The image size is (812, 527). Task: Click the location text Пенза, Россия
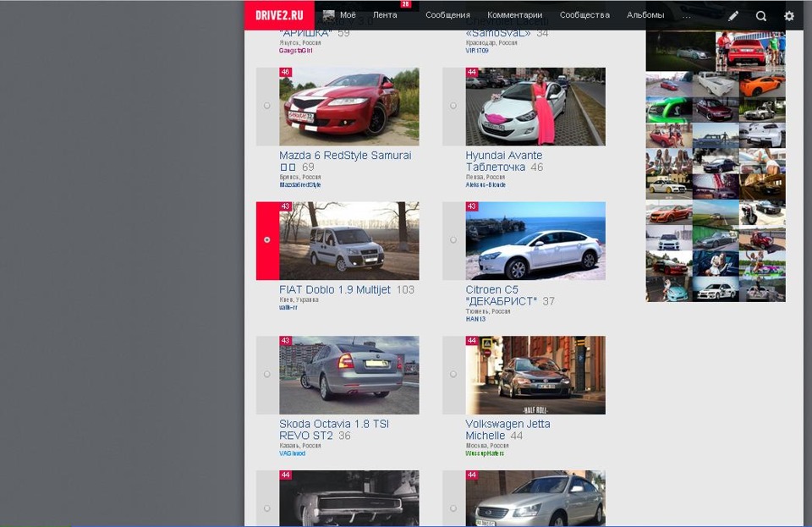pos(486,177)
